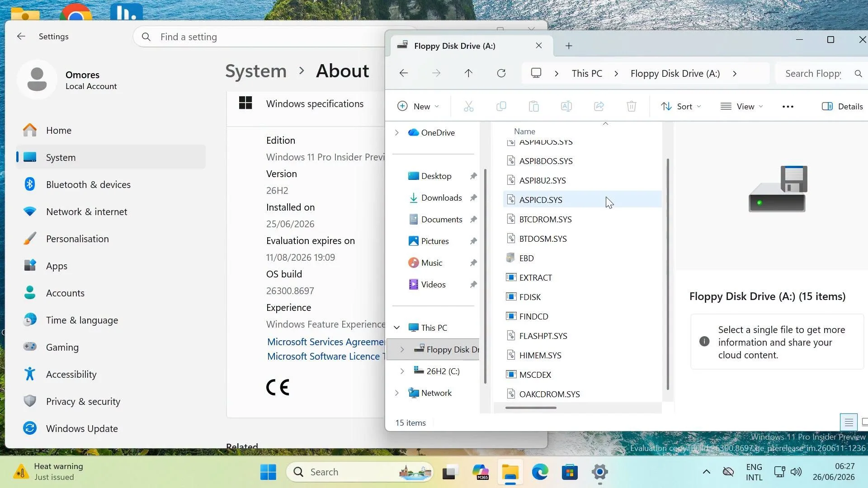Open Microsoft Edge from the taskbar
The height and width of the screenshot is (488, 868).
pyautogui.click(x=540, y=472)
